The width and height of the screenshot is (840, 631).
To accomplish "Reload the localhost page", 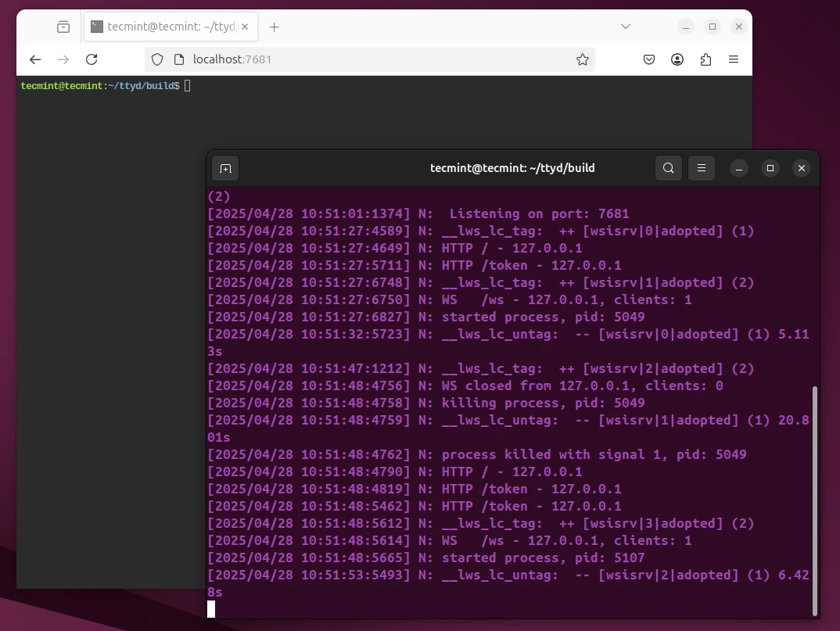I will [x=92, y=59].
